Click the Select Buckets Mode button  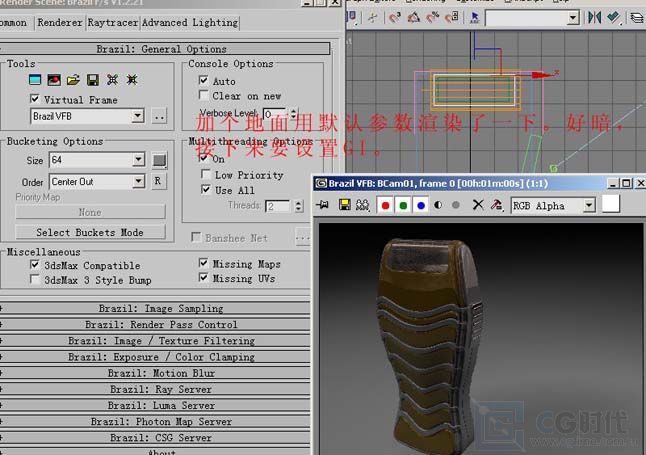pos(90,232)
